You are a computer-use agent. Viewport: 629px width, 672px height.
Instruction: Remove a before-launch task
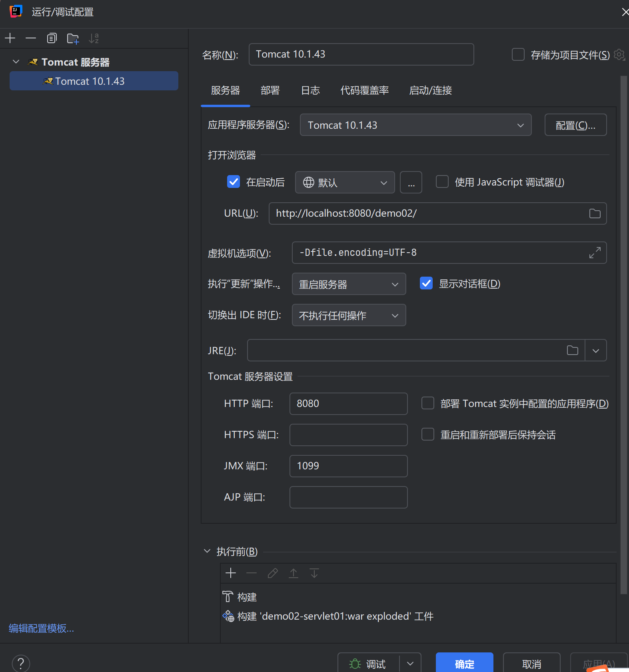tap(252, 573)
